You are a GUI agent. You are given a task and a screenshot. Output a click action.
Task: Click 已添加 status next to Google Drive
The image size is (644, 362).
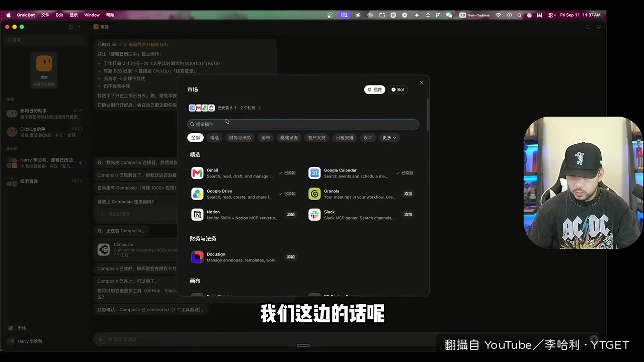(x=288, y=194)
